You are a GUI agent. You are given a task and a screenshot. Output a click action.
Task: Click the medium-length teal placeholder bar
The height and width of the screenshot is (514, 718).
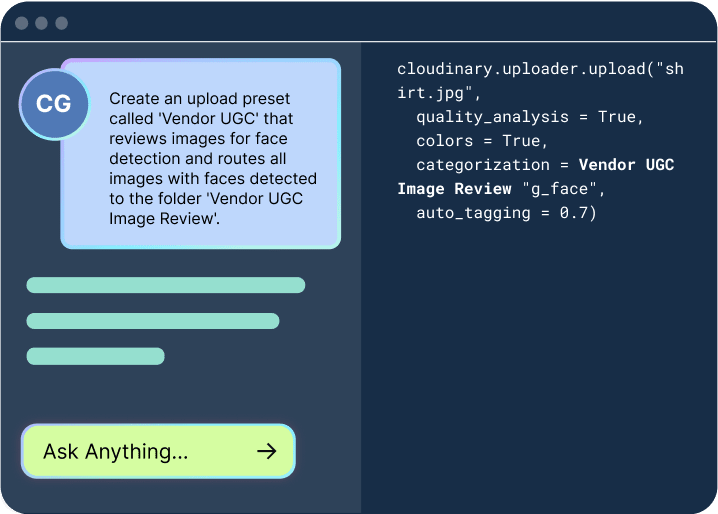(x=152, y=321)
